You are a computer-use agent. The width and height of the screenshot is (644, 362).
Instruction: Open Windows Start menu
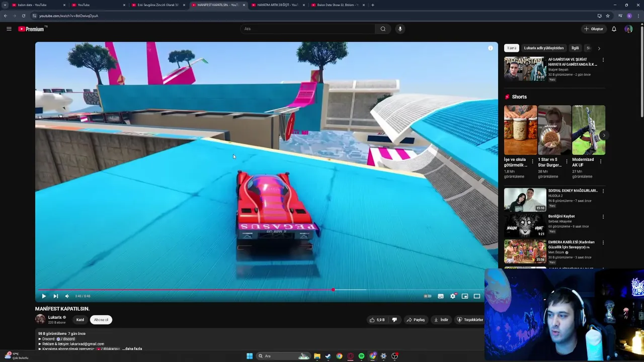click(250, 356)
